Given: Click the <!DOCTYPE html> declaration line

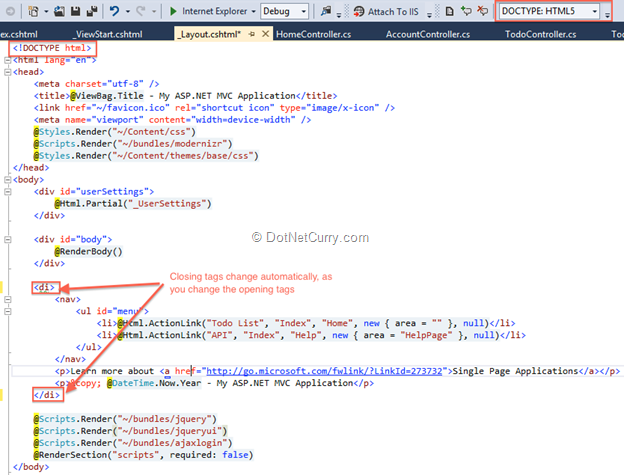Looking at the screenshot, I should point(53,48).
